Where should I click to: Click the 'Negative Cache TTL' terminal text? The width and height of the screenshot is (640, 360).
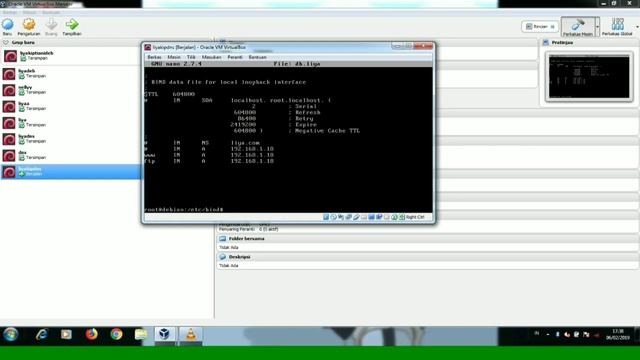pos(327,131)
